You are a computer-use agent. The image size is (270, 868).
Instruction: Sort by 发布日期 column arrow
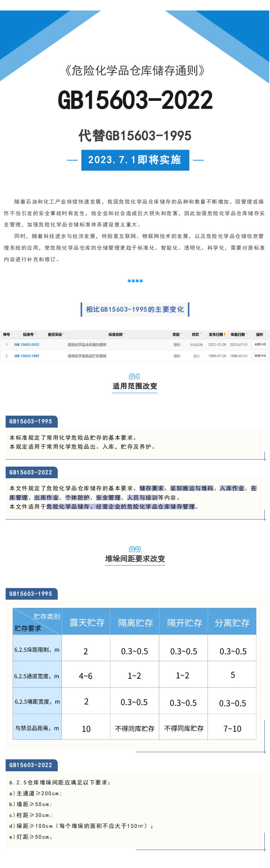pos(224,334)
